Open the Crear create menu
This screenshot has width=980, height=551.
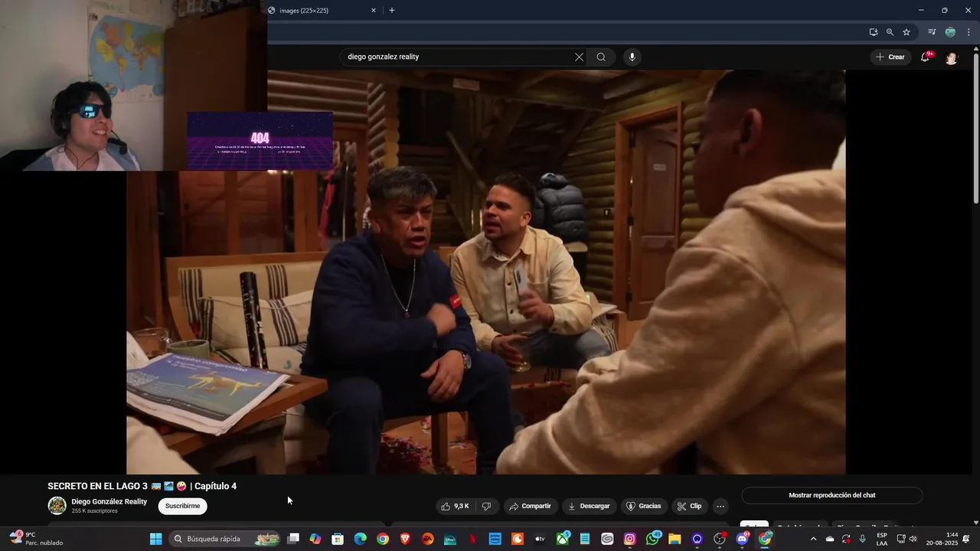pos(891,57)
